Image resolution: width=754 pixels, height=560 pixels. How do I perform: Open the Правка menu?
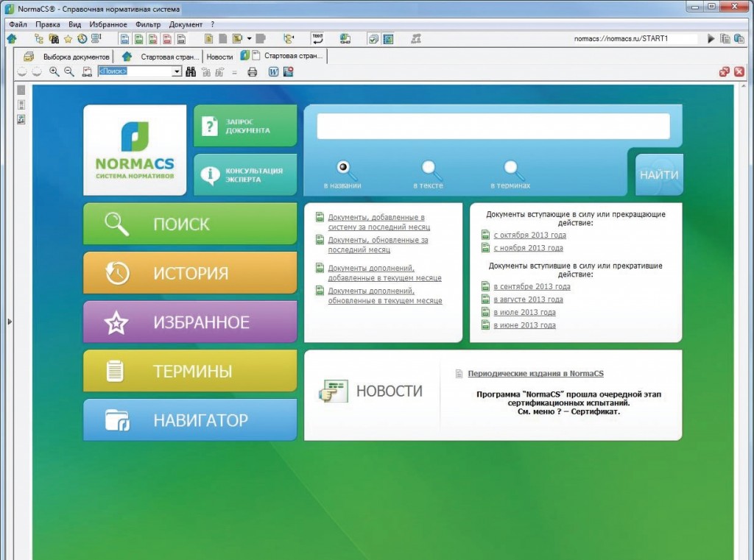click(48, 24)
